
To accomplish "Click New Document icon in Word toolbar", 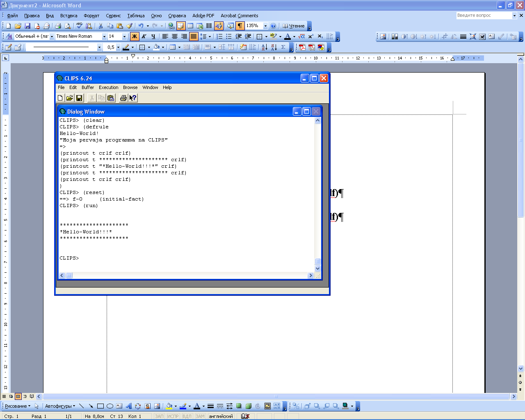I will click(8, 26).
